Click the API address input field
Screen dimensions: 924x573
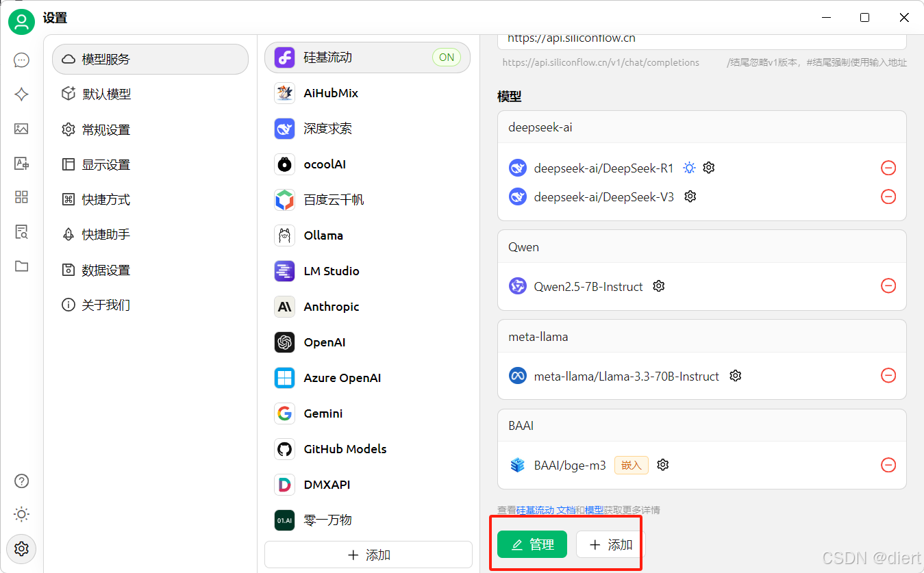coord(702,40)
